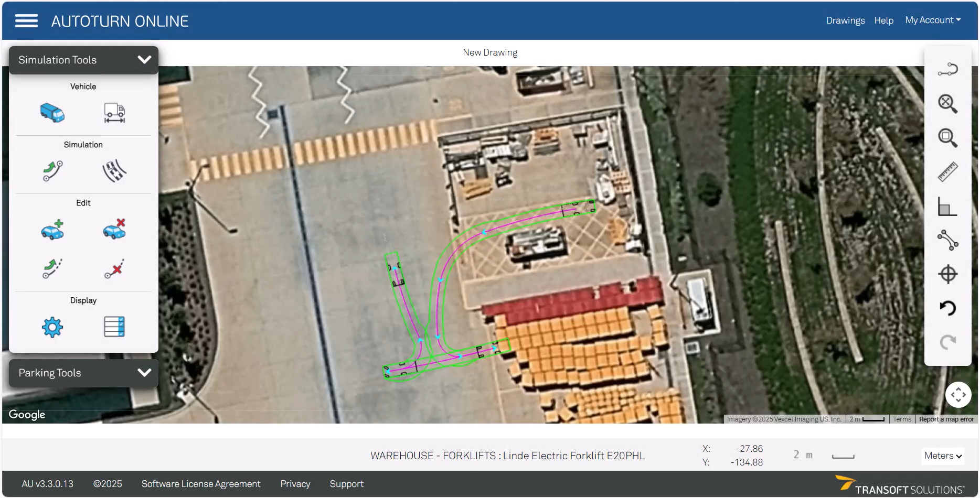Viewport: 980px width, 498px height.
Task: Click the Support footer link
Action: tap(346, 484)
